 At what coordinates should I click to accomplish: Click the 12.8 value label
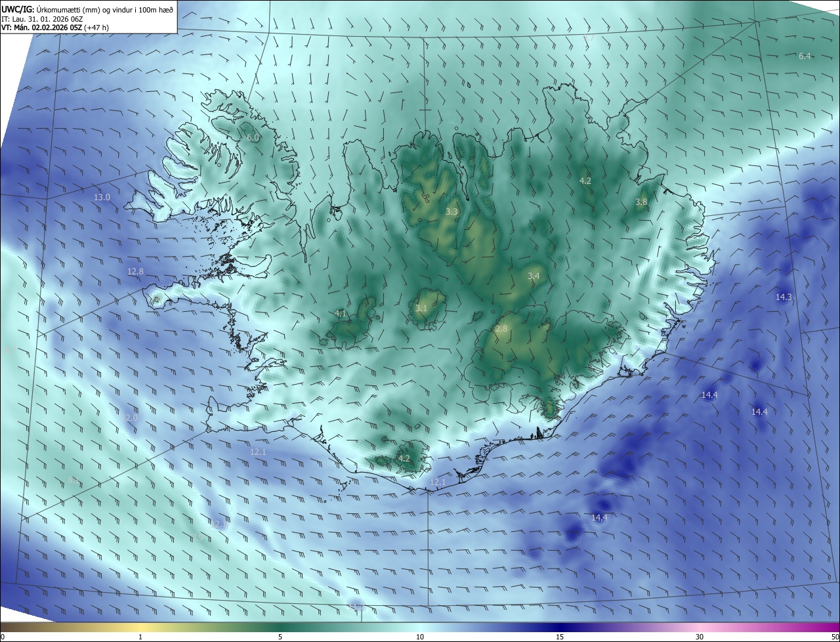click(x=135, y=271)
